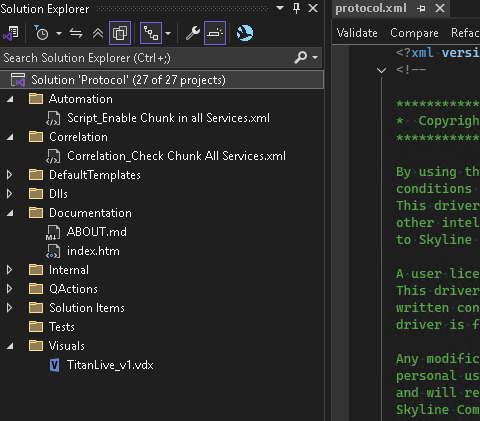Toggle file nesting view button

[151, 33]
